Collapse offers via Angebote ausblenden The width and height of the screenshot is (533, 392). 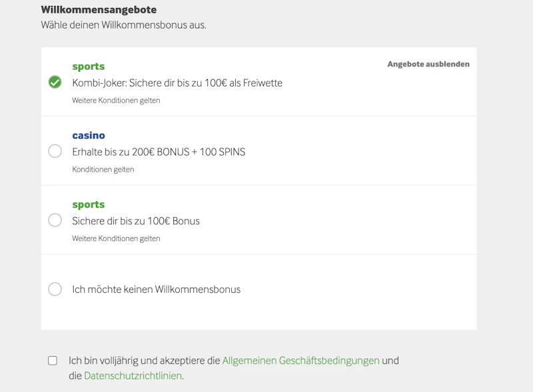click(x=428, y=65)
